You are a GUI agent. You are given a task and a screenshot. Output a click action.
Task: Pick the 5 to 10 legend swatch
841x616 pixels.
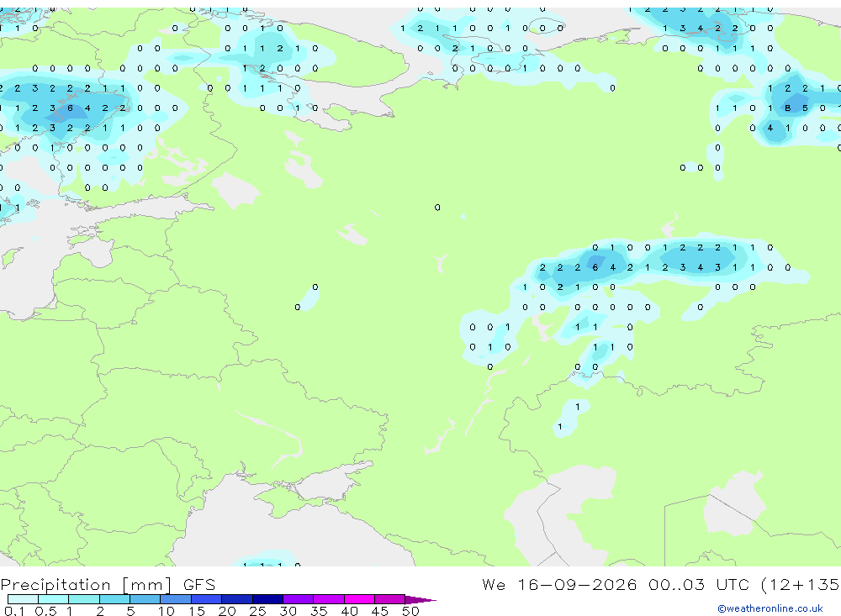pos(145,599)
